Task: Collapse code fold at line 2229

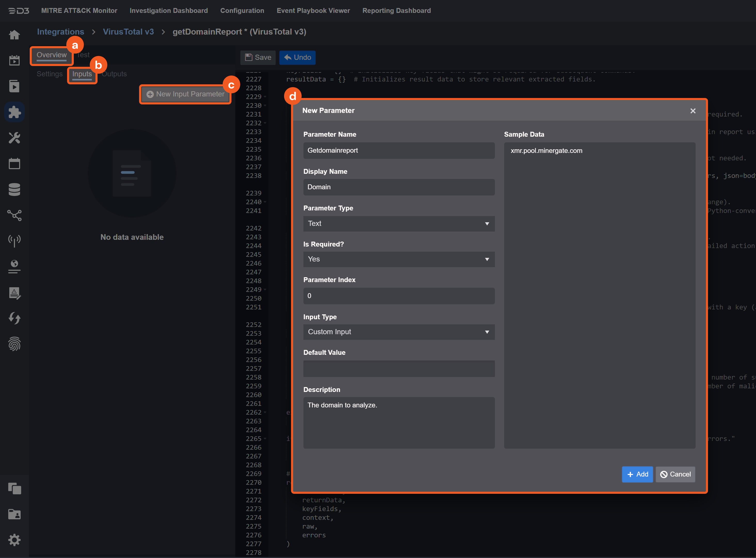Action: click(x=265, y=97)
